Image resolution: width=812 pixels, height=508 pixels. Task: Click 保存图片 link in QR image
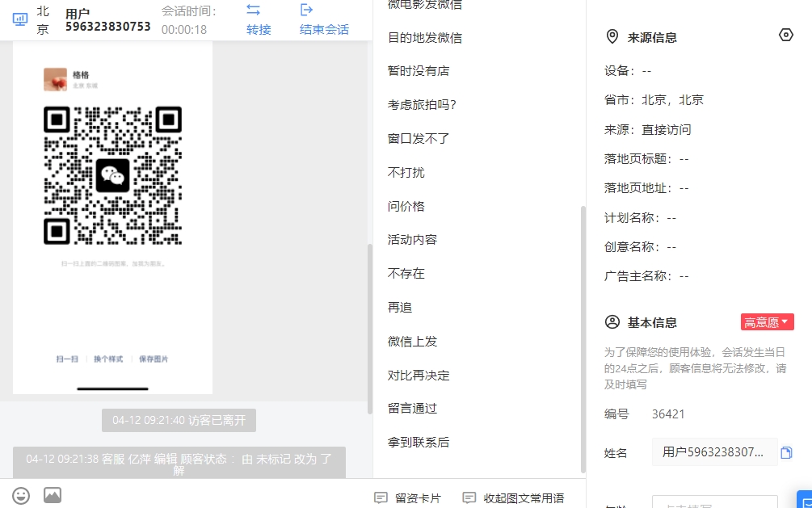154,359
